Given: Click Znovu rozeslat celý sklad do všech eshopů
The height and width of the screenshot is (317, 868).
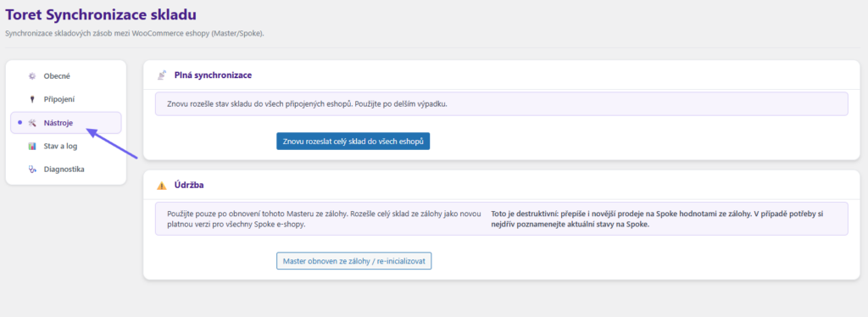Looking at the screenshot, I should (353, 141).
